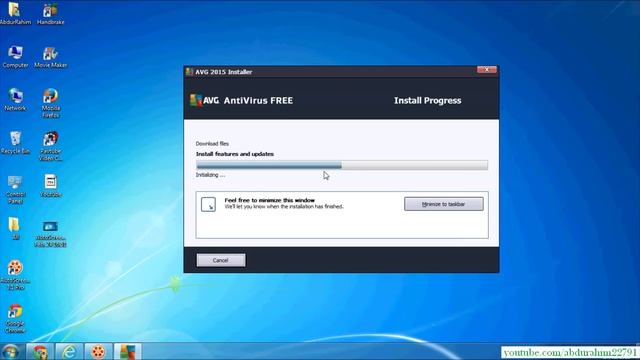640x360 pixels.
Task: Open Chrome from the taskbar
Action: tap(40, 352)
